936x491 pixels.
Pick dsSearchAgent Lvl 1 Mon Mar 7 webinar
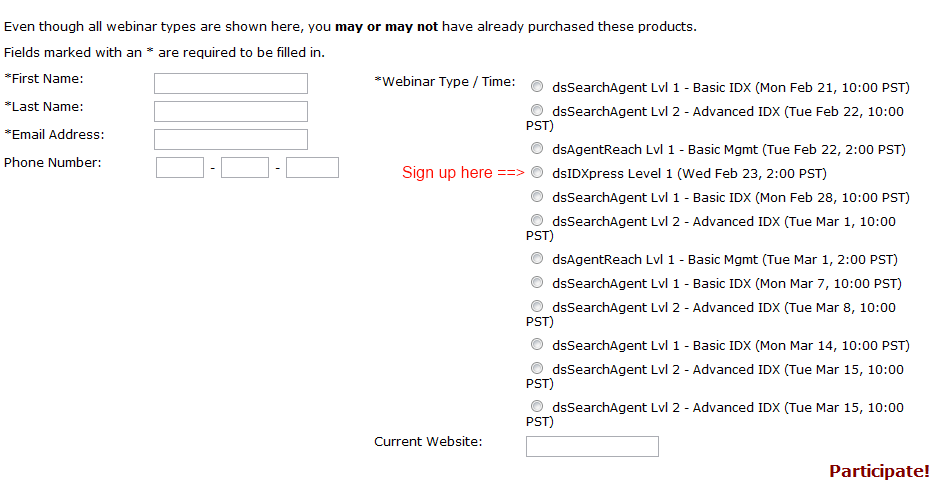(x=537, y=282)
